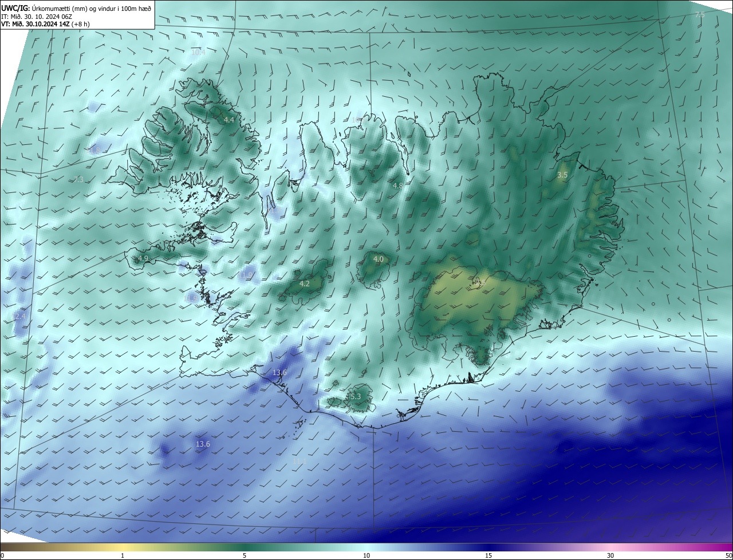Click the 13.6 label on the south coastline

279,373
